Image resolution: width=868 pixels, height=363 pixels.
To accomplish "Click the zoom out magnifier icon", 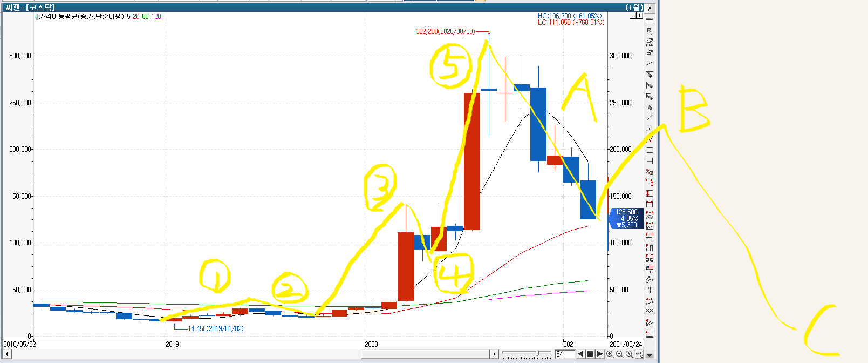I will coord(620,354).
